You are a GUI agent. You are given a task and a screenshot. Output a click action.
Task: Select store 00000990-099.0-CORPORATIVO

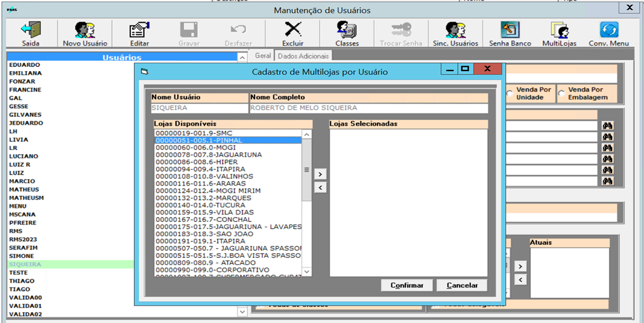228,269
